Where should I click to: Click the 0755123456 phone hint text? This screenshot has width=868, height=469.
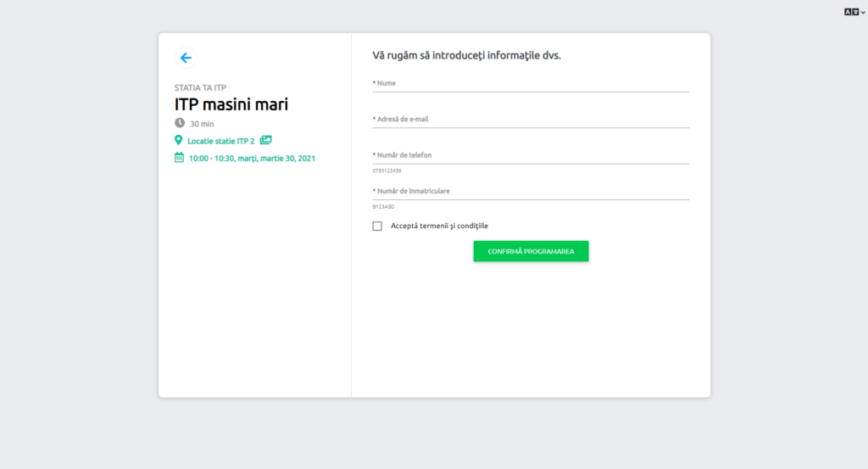click(387, 171)
